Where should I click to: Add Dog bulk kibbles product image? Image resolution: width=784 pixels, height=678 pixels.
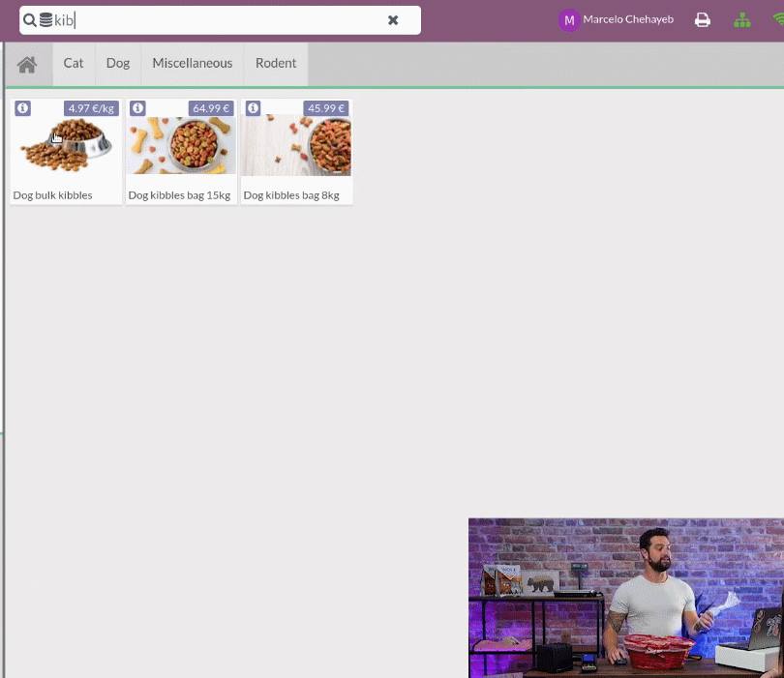[66, 145]
